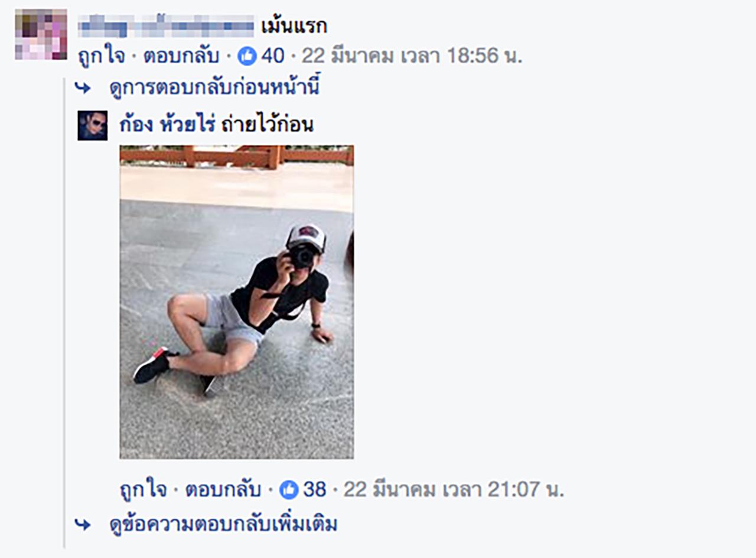
Task: Click the like thumb icon beside 38
Action: [289, 489]
